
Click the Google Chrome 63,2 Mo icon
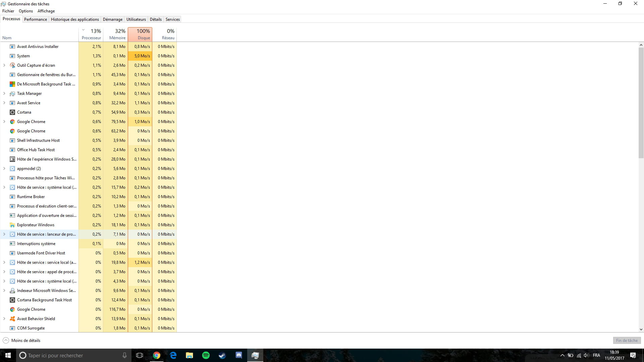click(12, 131)
